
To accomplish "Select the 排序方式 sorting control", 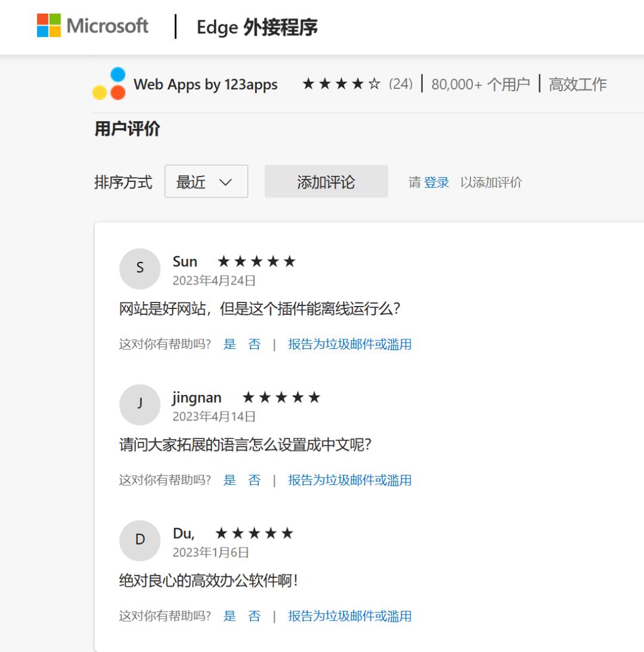I will 123,181.
